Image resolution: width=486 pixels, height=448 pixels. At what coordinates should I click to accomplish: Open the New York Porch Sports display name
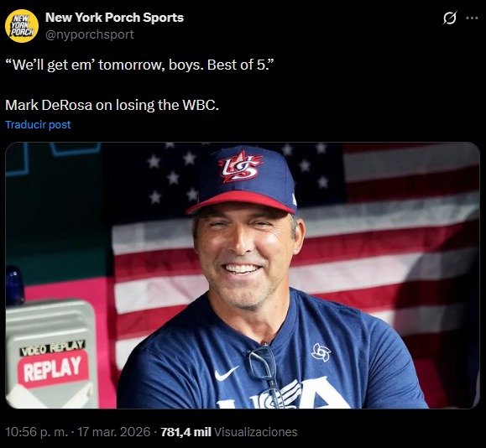tap(114, 18)
